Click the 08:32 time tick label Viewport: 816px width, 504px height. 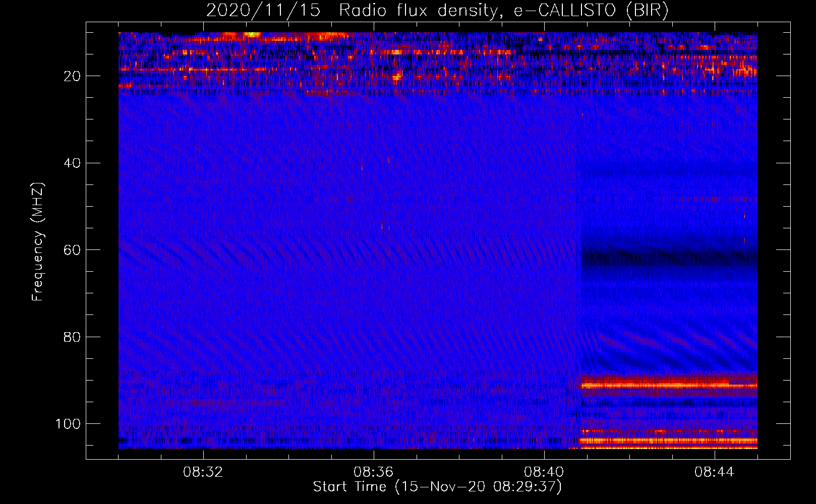(x=203, y=472)
